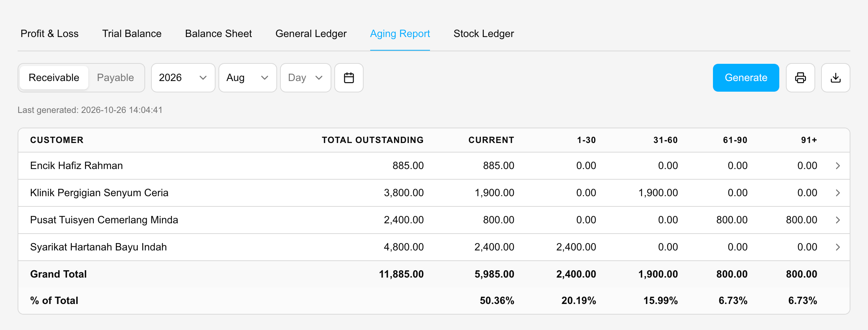Click the 20.19% percentage value
Screen dimensions: 868x330
(578, 301)
